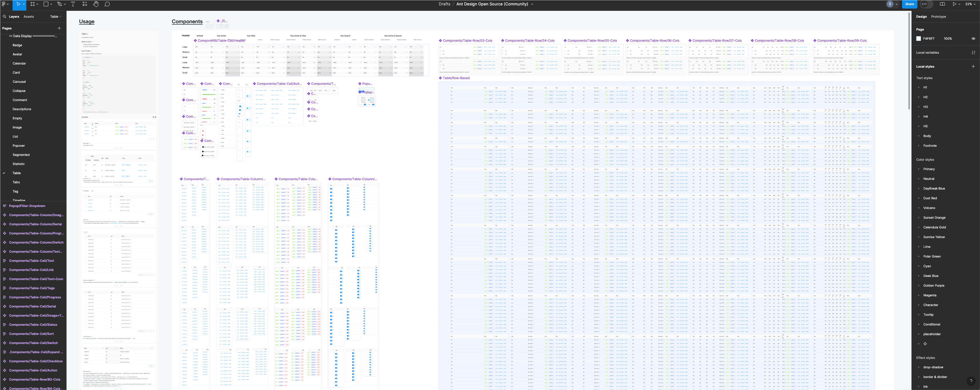The image size is (980, 390).
Task: Select the Rectangle shape tool
Action: (x=46, y=4)
